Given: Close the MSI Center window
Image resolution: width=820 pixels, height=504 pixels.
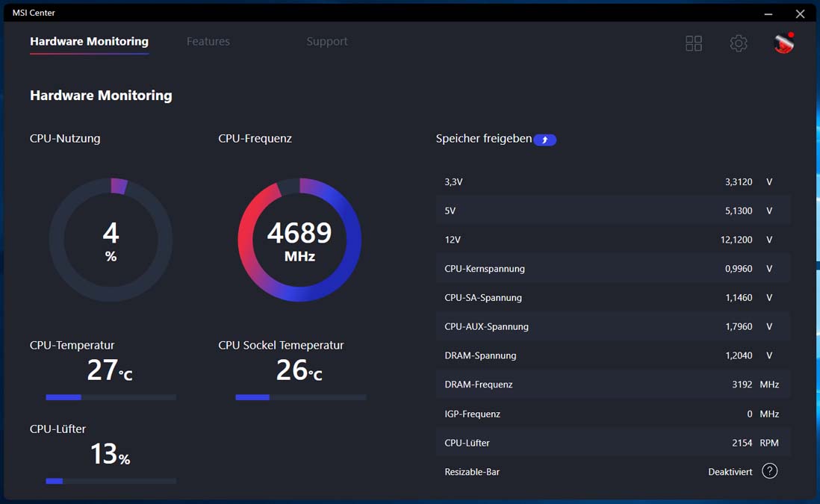Looking at the screenshot, I should [x=800, y=14].
